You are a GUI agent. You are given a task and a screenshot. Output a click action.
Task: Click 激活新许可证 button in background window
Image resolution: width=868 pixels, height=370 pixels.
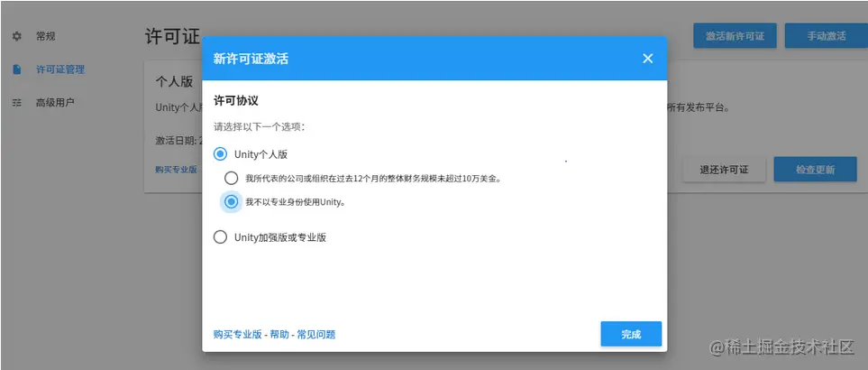click(736, 36)
